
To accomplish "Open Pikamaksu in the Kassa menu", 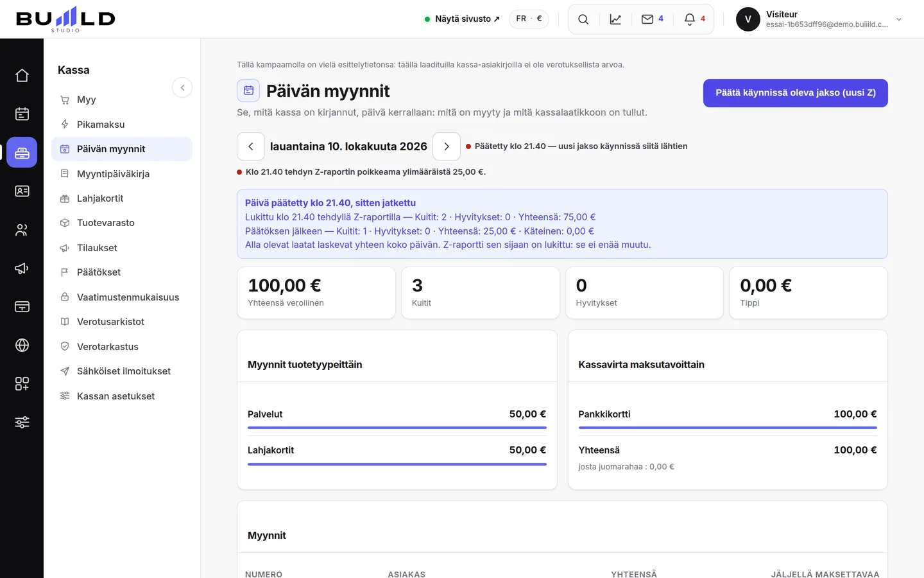I will pos(122,125).
